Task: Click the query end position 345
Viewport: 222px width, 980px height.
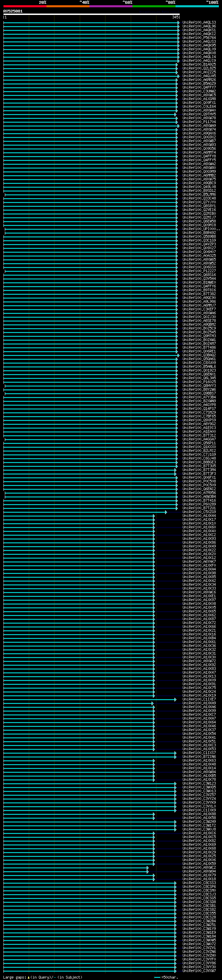Action: (x=175, y=17)
